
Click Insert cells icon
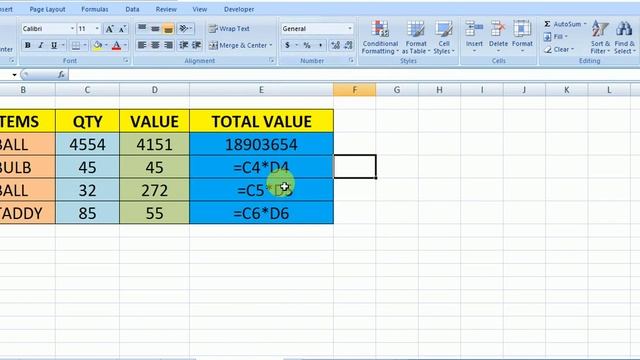[474, 29]
